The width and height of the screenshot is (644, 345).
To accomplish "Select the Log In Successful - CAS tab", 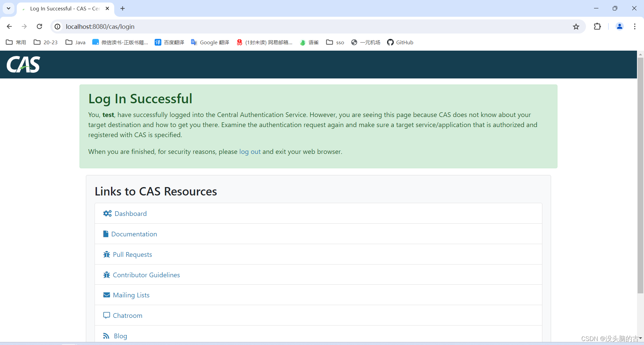I will click(x=65, y=8).
